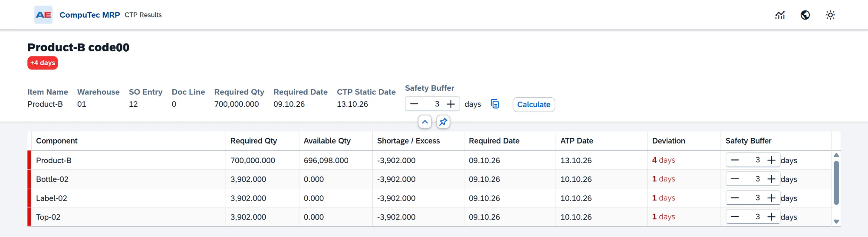
Task: Select the Label-02 component row
Action: 430,198
